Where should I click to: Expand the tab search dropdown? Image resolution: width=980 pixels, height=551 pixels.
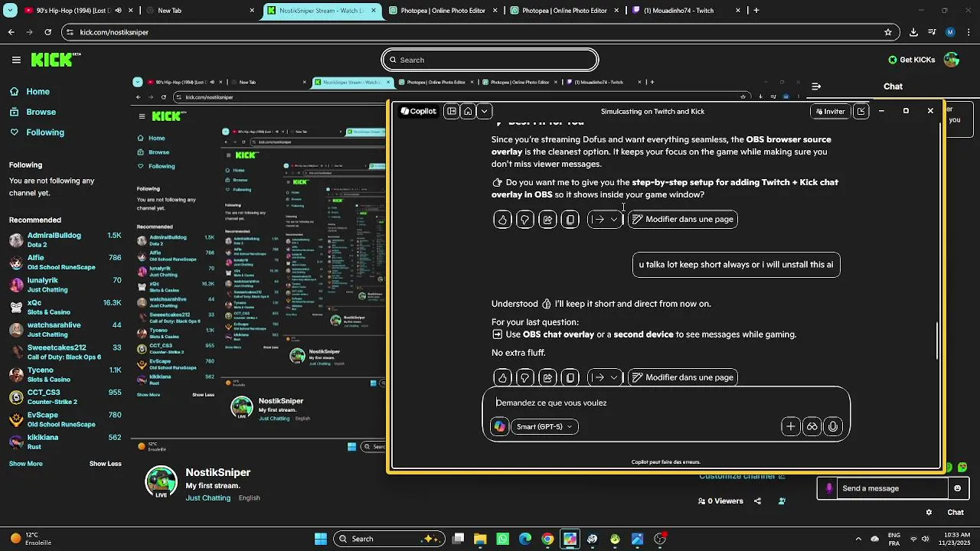click(10, 11)
